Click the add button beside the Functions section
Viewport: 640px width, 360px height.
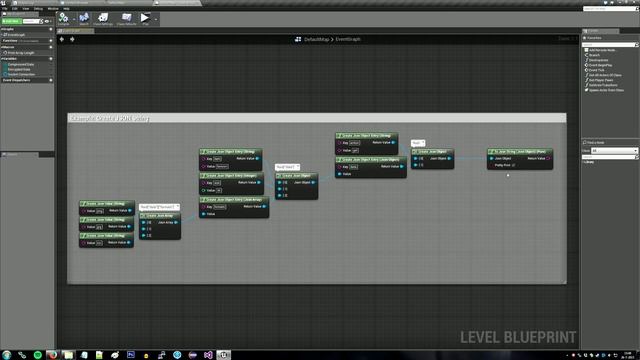(x=51, y=41)
